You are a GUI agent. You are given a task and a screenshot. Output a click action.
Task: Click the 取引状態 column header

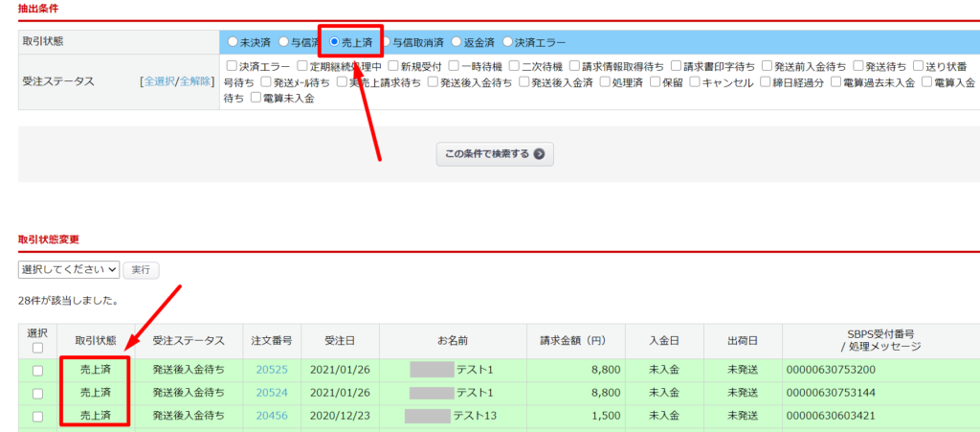(96, 341)
